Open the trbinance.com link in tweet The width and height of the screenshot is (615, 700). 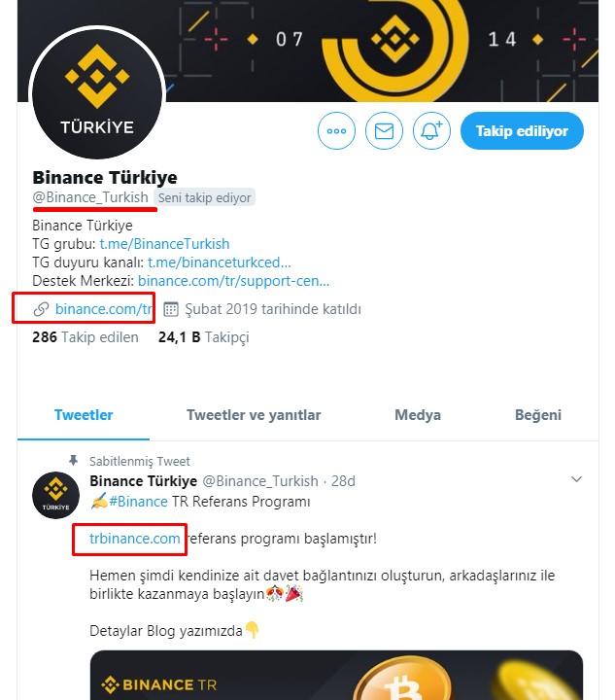point(135,539)
